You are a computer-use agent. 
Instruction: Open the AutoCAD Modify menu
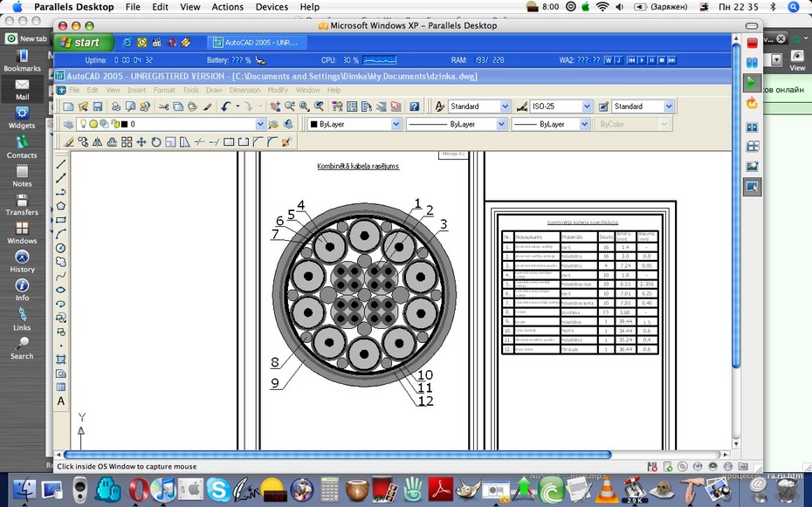[x=278, y=90]
